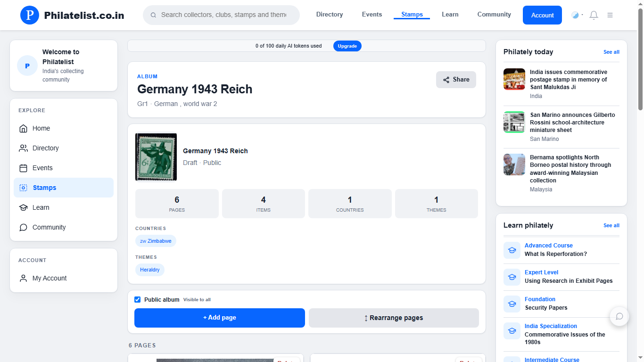
Task: Open Home in the sidebar
Action: click(64, 128)
